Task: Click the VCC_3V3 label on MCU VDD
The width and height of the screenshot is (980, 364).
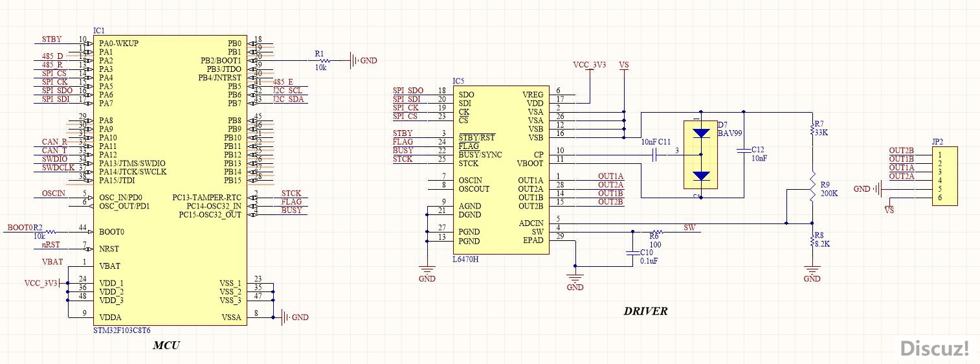Action: 41,283
